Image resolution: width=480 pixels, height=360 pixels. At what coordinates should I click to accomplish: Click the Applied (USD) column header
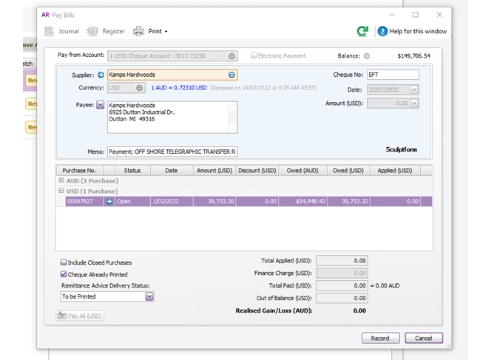[x=395, y=171]
